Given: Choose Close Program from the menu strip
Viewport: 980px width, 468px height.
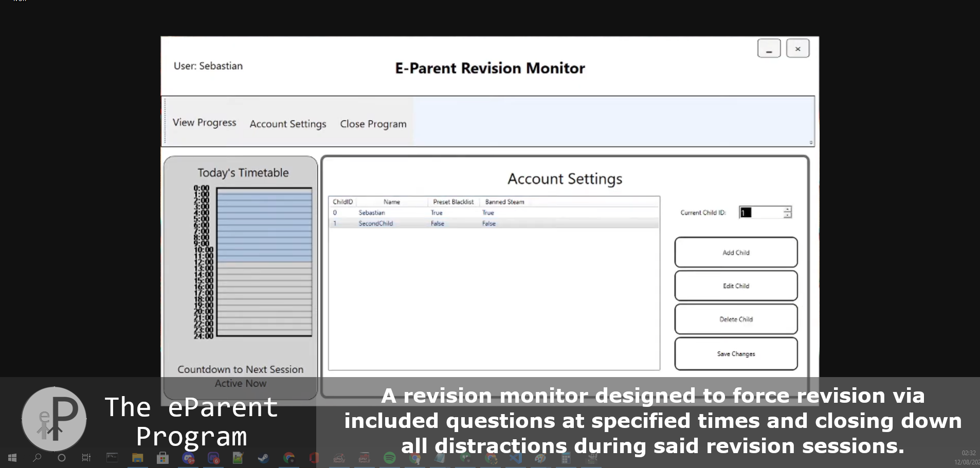Looking at the screenshot, I should [x=373, y=124].
